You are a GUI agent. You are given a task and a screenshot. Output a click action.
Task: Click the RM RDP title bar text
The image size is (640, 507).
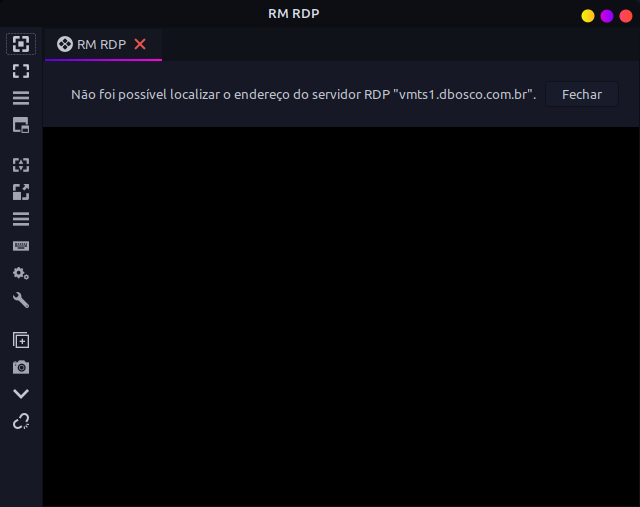[x=293, y=13]
